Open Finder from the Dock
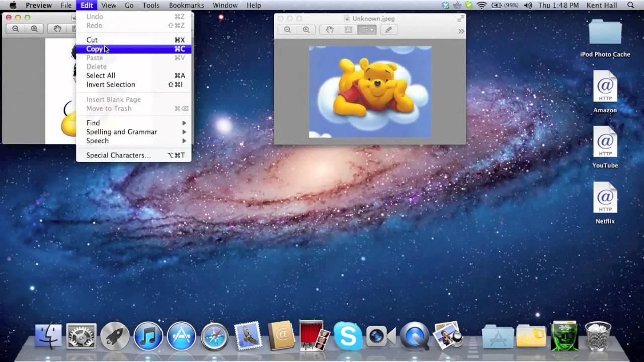Image resolution: width=644 pixels, height=362 pixels. [x=48, y=336]
